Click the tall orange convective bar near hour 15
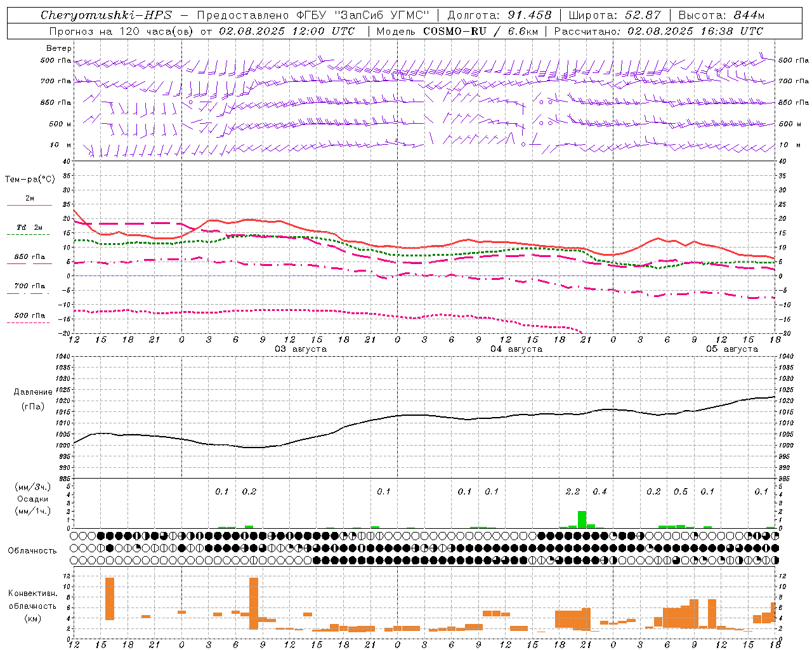 pos(110,599)
